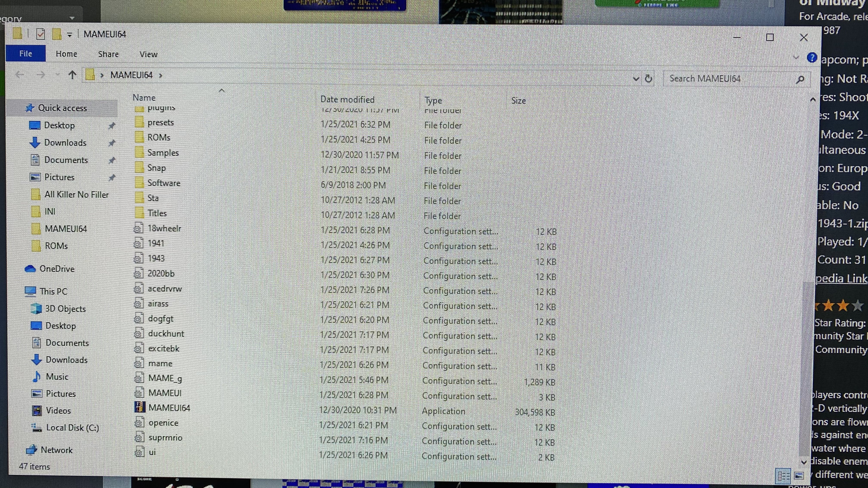Click the Refresh button next to address bar
This screenshot has width=868, height=488.
[x=648, y=79]
